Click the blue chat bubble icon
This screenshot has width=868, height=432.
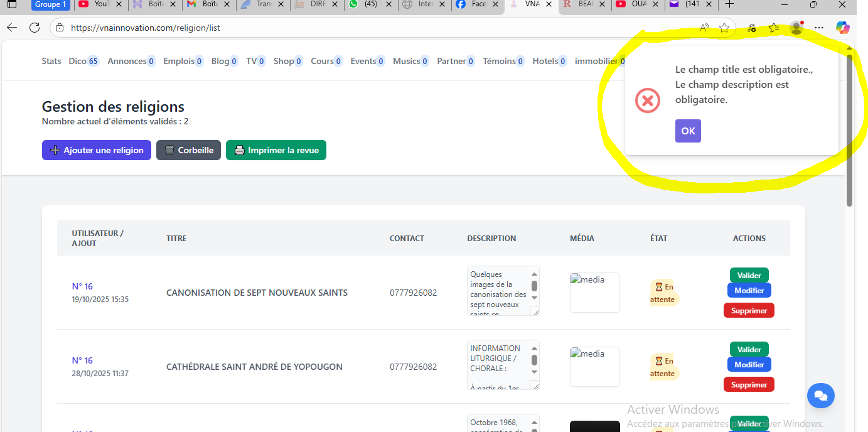820,396
